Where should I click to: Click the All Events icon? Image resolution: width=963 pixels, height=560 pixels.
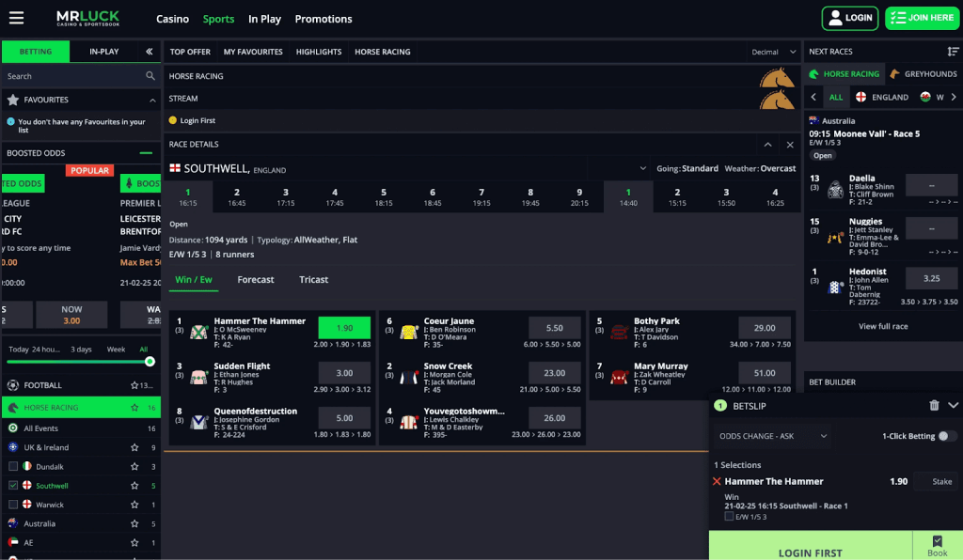click(x=13, y=428)
